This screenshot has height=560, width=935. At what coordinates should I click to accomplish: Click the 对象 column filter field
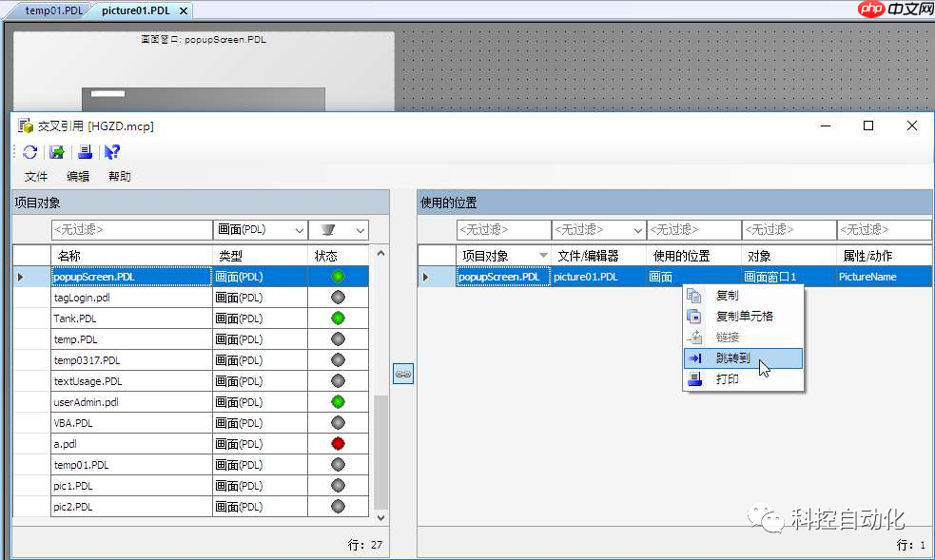(789, 230)
